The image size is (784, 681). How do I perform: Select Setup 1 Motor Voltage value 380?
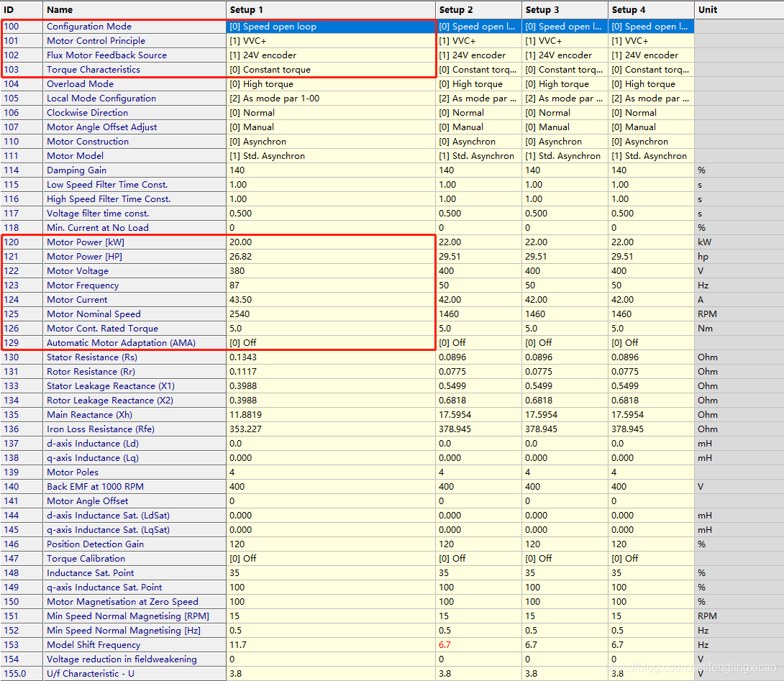point(330,271)
